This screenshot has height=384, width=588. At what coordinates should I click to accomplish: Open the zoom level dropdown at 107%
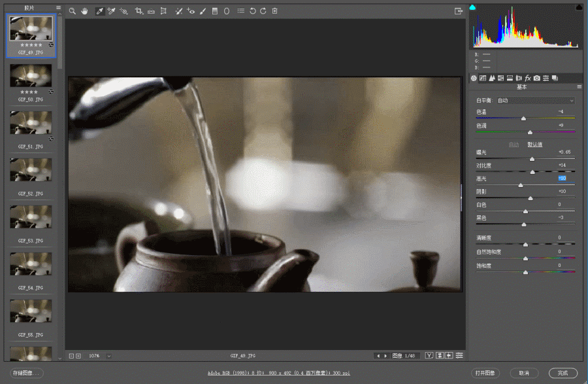[x=108, y=356]
